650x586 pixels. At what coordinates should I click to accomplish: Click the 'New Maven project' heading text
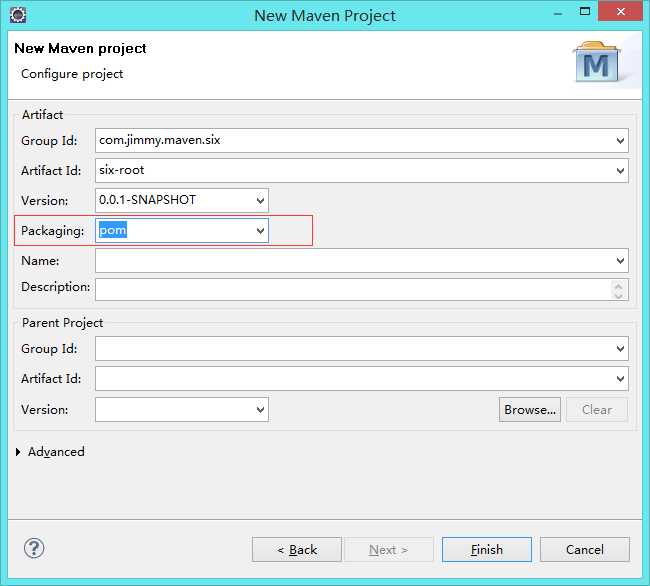point(80,48)
